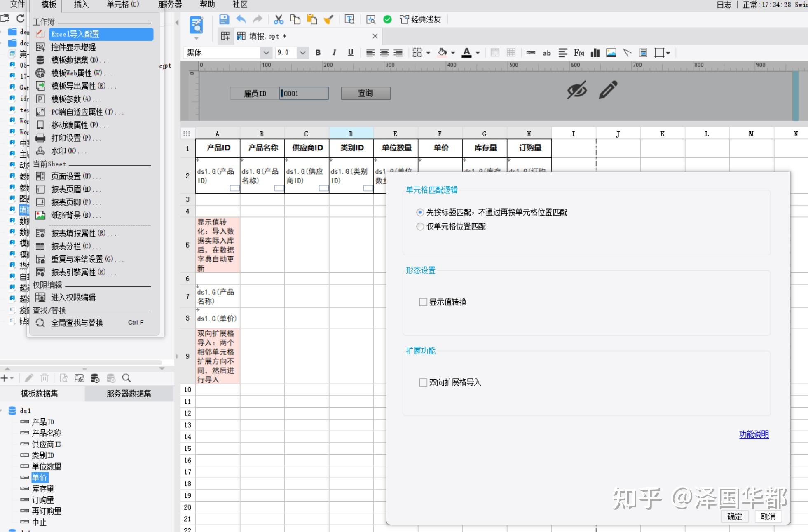Click the green check validation icon
The image size is (808, 532).
pos(387,19)
